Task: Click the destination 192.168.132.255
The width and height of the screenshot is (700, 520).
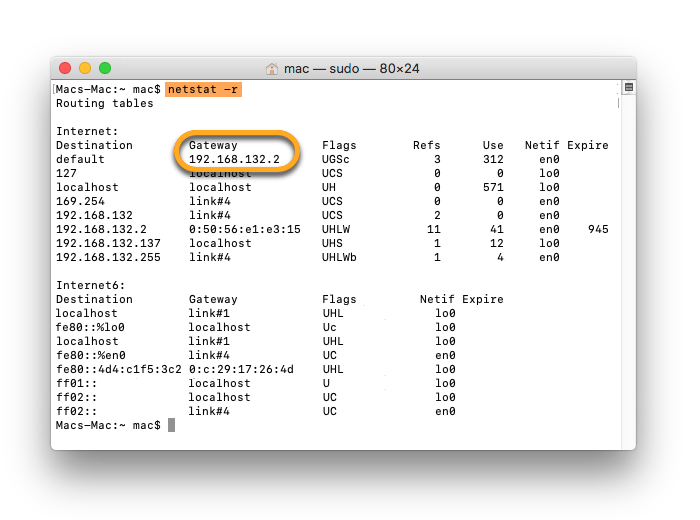Action: (x=108, y=257)
